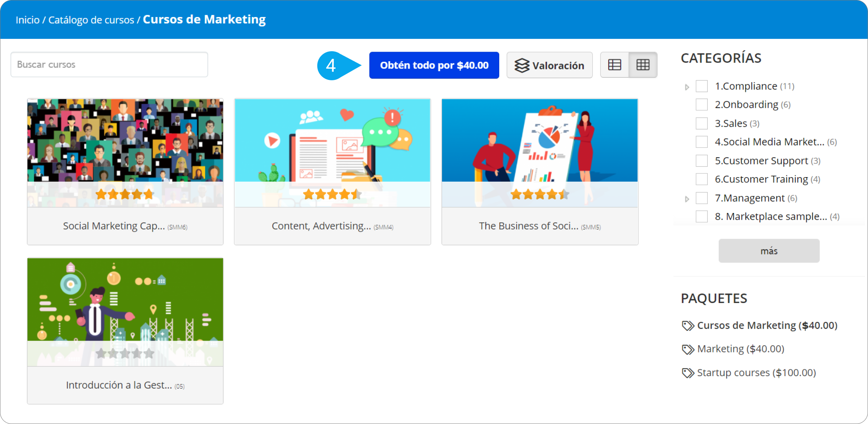Focus the Buscar cursos search field

(x=109, y=64)
